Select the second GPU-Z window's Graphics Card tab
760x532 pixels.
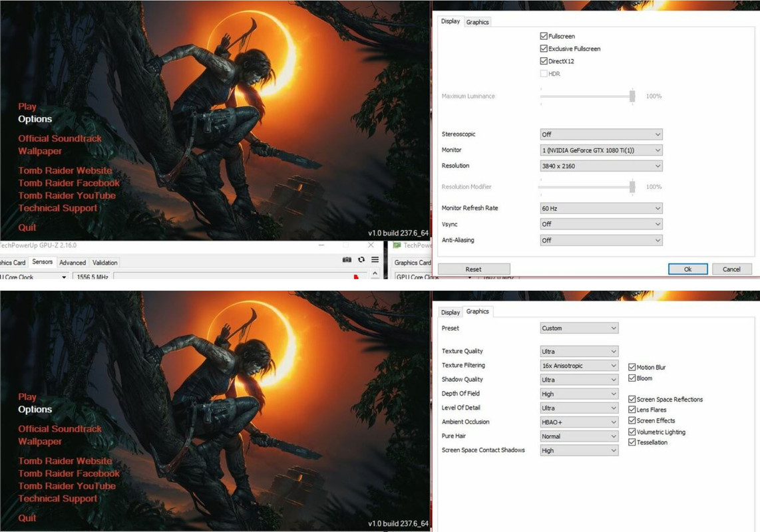pos(412,263)
